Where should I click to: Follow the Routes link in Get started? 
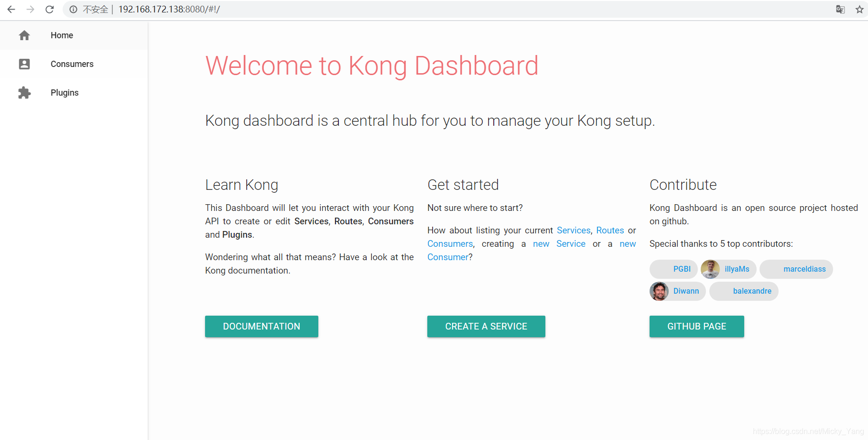point(610,231)
